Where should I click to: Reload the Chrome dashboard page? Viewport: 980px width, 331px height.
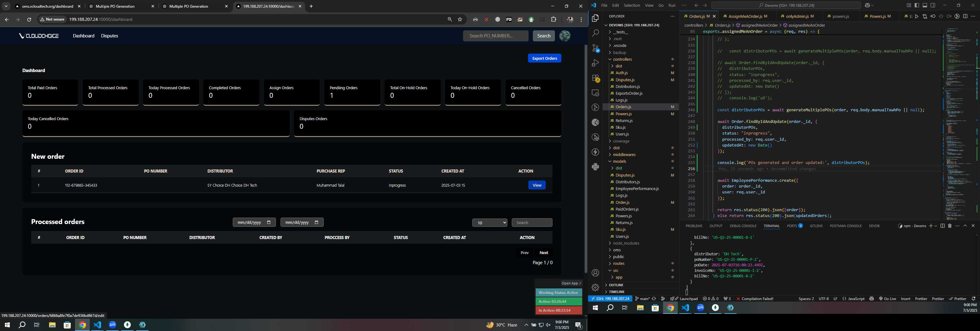[29, 19]
